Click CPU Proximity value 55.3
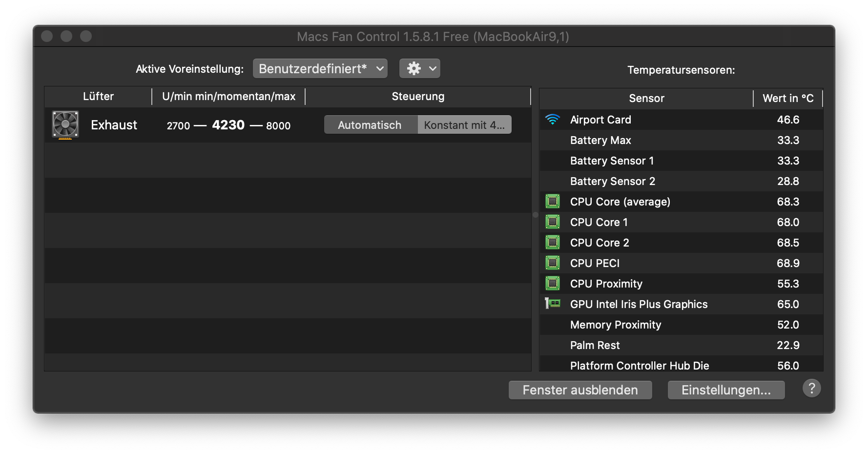The image size is (868, 454). 788,284
